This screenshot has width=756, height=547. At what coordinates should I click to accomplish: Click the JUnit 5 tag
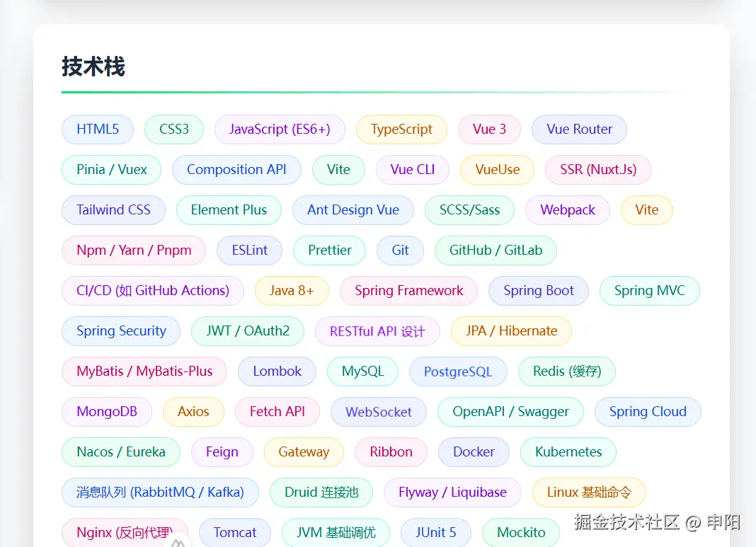[436, 533]
